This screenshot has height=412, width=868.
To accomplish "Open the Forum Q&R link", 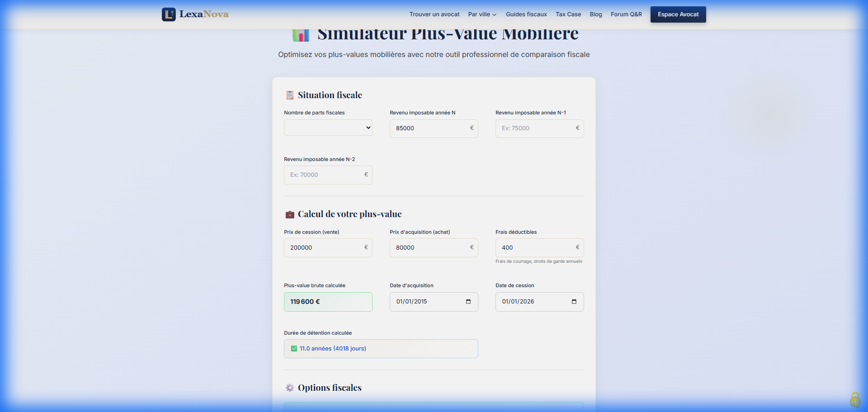I will pos(626,14).
